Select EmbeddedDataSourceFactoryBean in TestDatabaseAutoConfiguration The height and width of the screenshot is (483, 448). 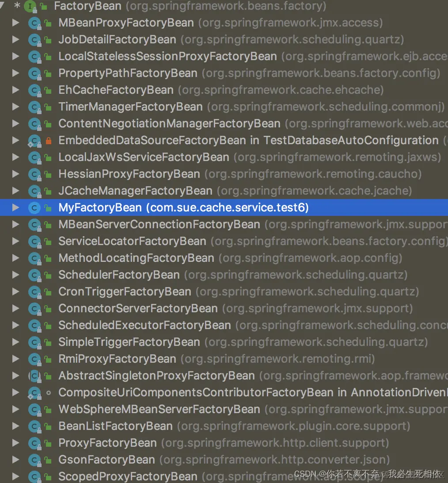(224, 141)
